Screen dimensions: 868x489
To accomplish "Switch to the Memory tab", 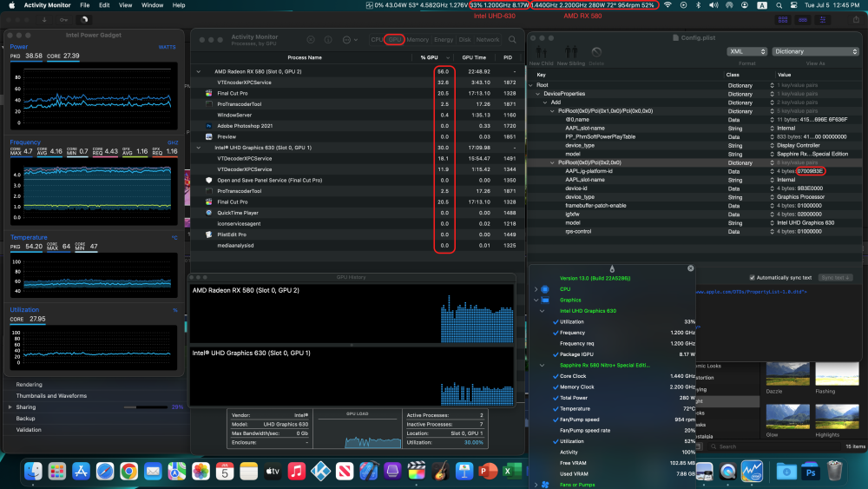I will pos(418,40).
